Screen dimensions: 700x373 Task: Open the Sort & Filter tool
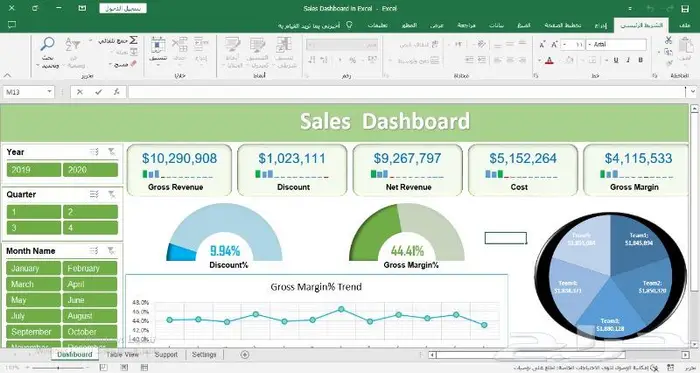72,45
